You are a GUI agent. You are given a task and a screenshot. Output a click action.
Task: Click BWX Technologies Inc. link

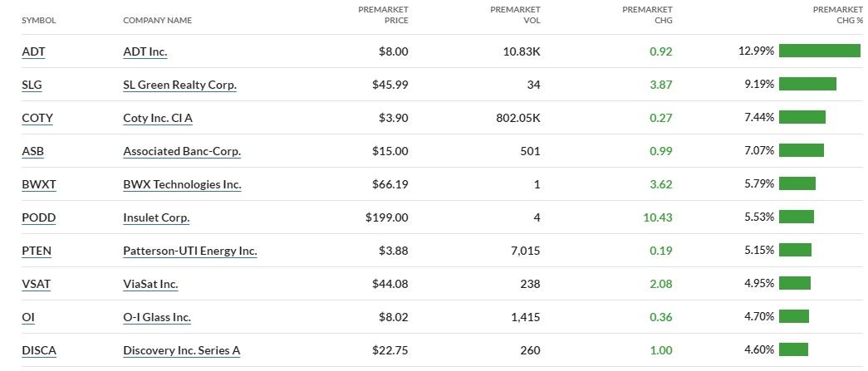pos(182,184)
